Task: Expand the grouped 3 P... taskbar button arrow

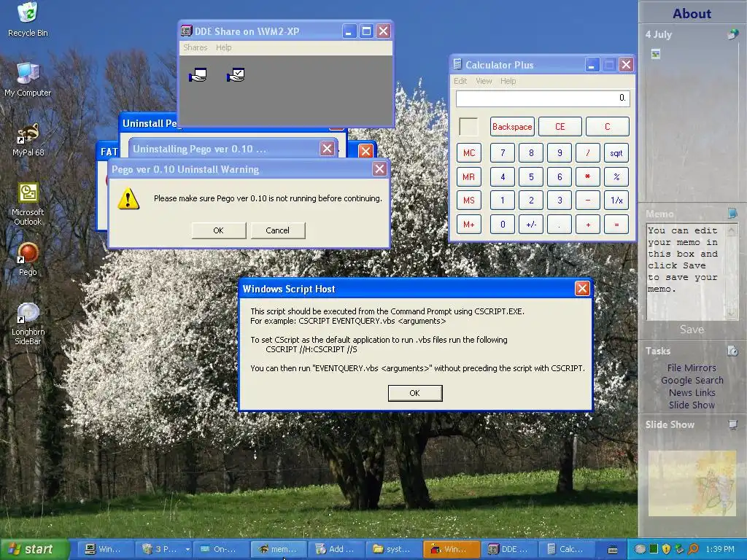Action: pos(187,550)
